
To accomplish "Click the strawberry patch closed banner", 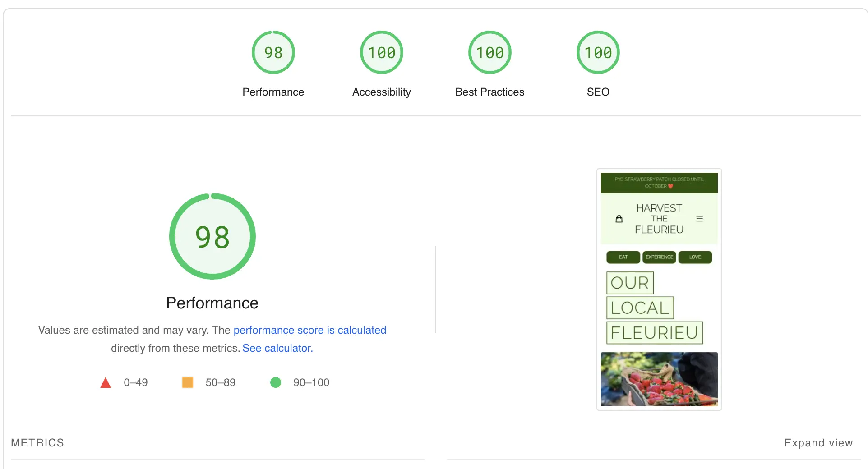I will pos(659,183).
